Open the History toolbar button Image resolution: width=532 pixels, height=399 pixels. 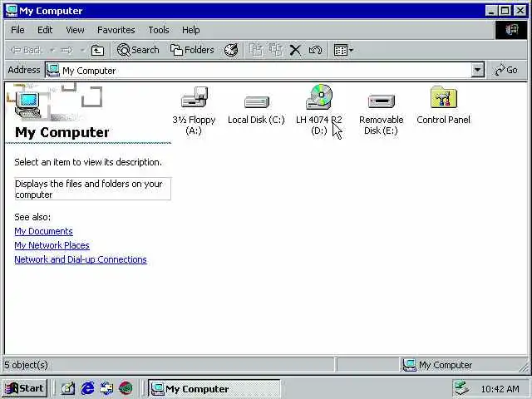pos(231,50)
